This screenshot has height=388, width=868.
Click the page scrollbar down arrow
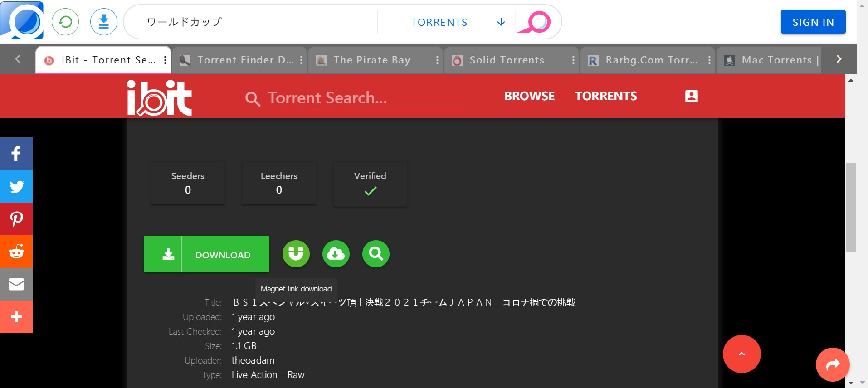coord(851,383)
